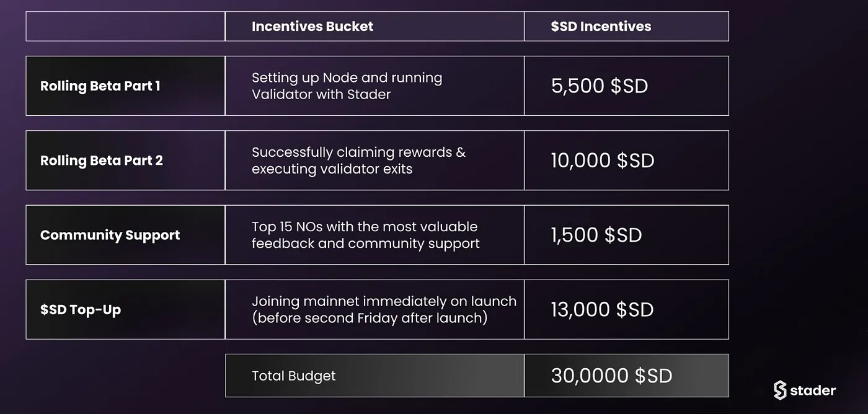The height and width of the screenshot is (414, 868).
Task: Click the Joining mainnet immediately description
Action: click(384, 309)
